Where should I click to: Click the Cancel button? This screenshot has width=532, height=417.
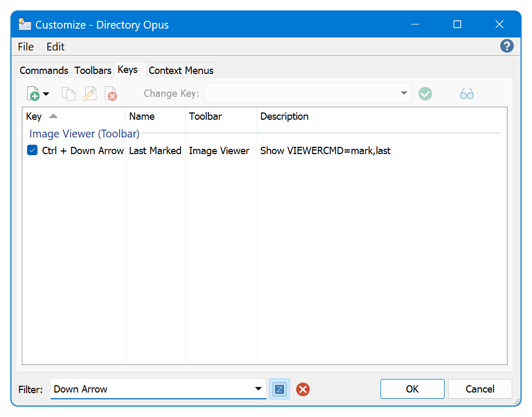click(x=480, y=389)
